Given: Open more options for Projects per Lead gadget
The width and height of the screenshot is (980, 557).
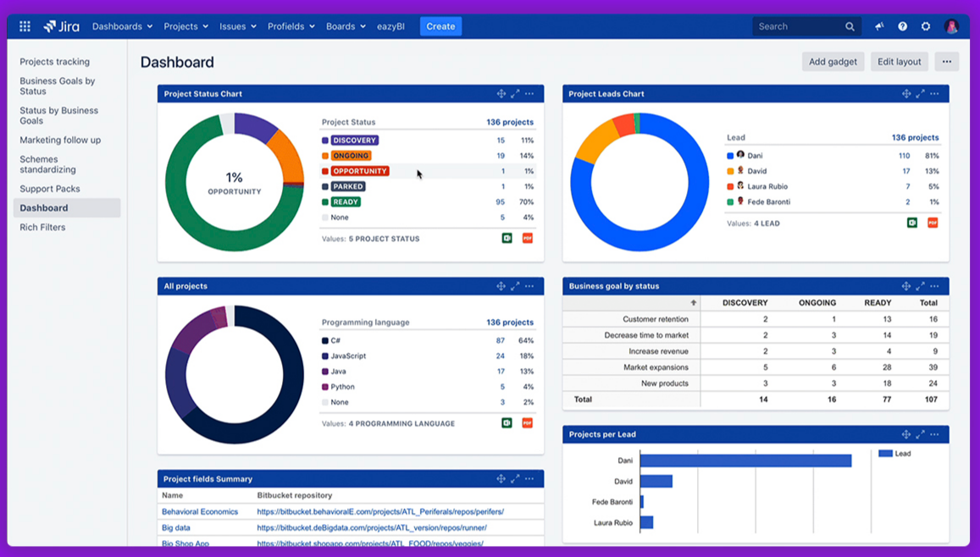Looking at the screenshot, I should [x=934, y=434].
